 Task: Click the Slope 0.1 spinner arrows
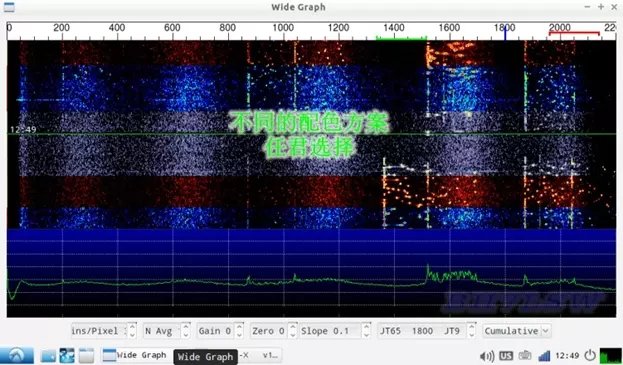point(366,330)
